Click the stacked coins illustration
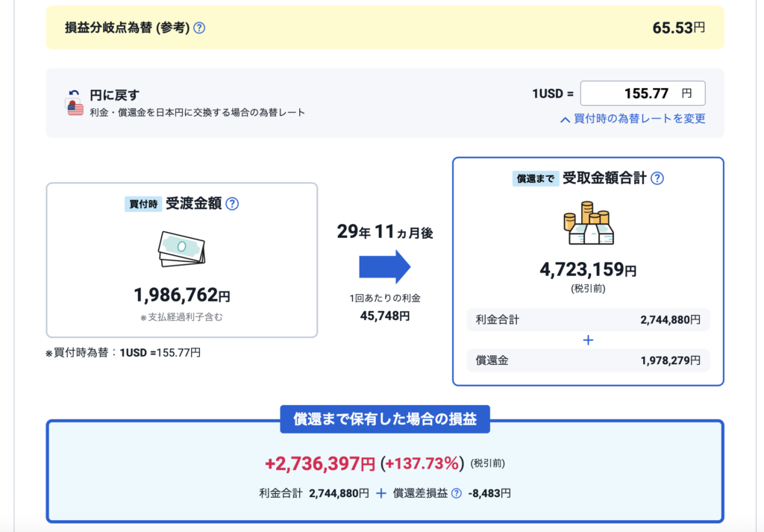 point(588,223)
